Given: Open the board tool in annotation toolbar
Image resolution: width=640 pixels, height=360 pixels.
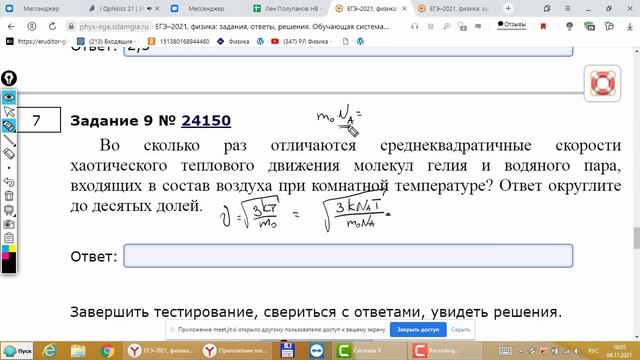Looking at the screenshot, I should coord(9,210).
